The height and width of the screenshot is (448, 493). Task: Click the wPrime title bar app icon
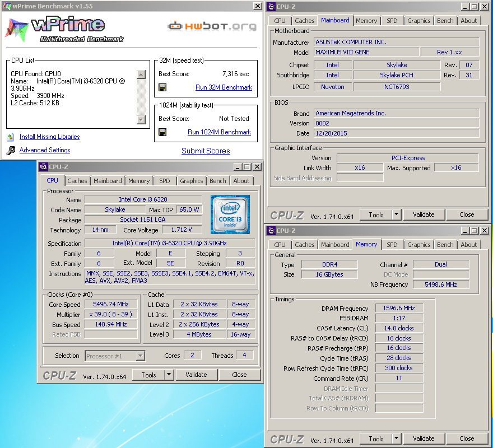coord(7,6)
